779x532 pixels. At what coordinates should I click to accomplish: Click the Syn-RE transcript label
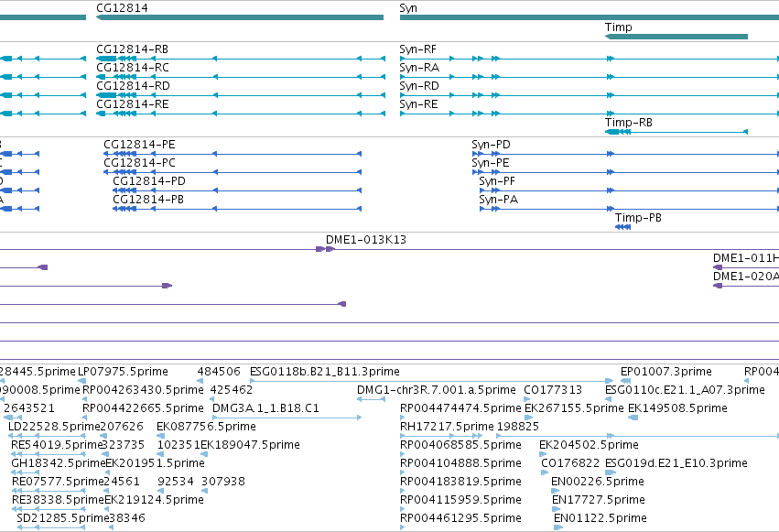pyautogui.click(x=419, y=104)
